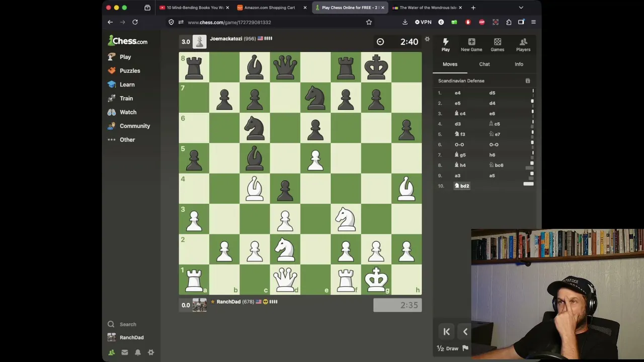Switch to the Info tab
The height and width of the screenshot is (362, 644).
click(519, 64)
